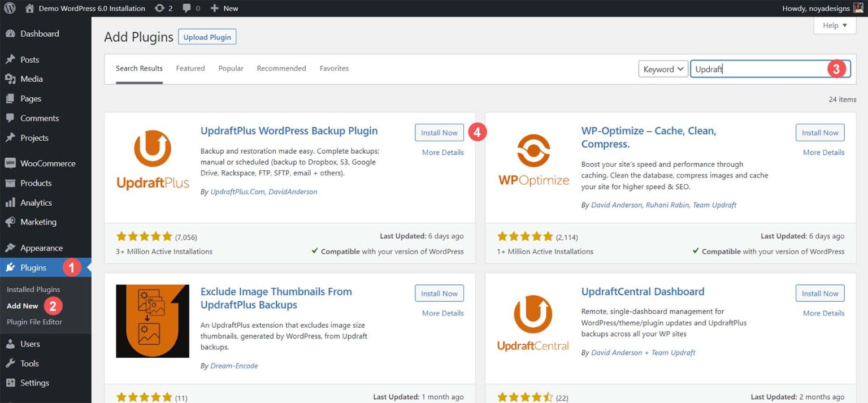The image size is (868, 403).
Task: Select Add New under the Plugins menu
Action: click(x=22, y=305)
